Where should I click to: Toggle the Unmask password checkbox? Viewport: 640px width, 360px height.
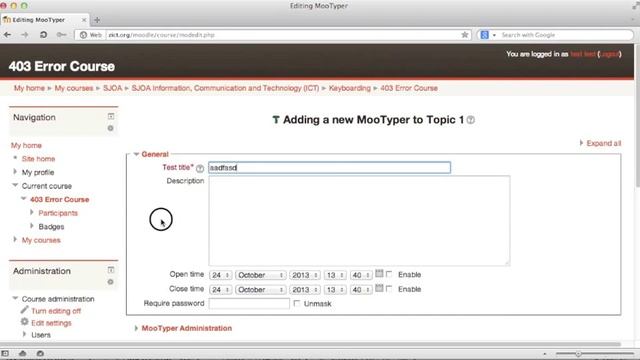[x=297, y=303]
